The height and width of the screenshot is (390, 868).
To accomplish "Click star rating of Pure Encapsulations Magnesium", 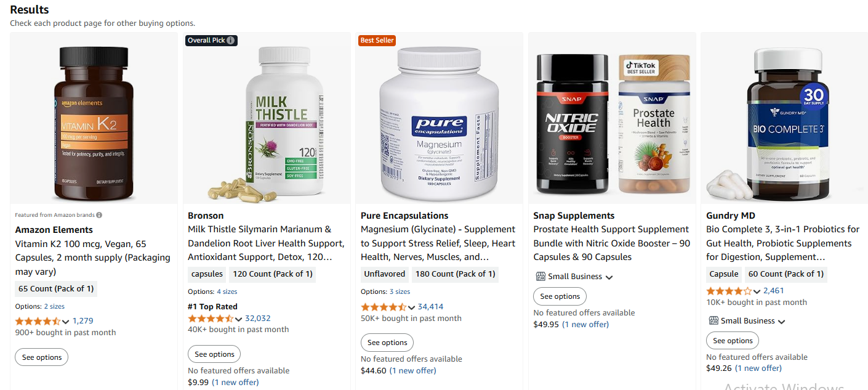I will tap(384, 307).
